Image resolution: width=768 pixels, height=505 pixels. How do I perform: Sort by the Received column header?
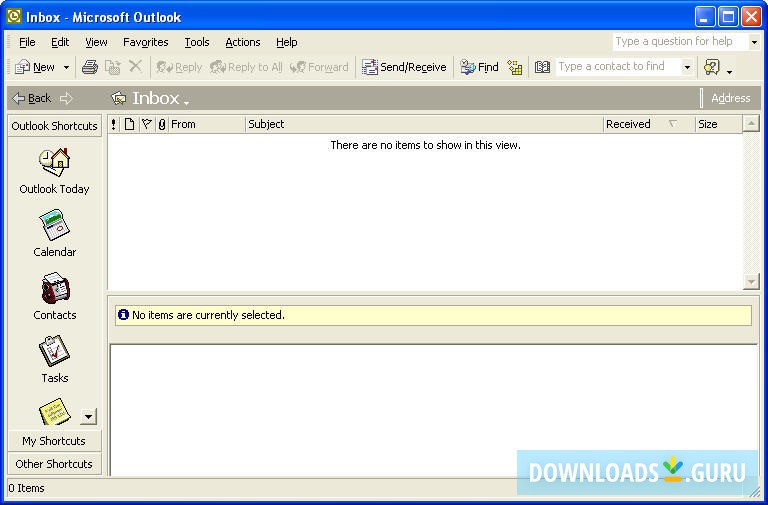649,124
